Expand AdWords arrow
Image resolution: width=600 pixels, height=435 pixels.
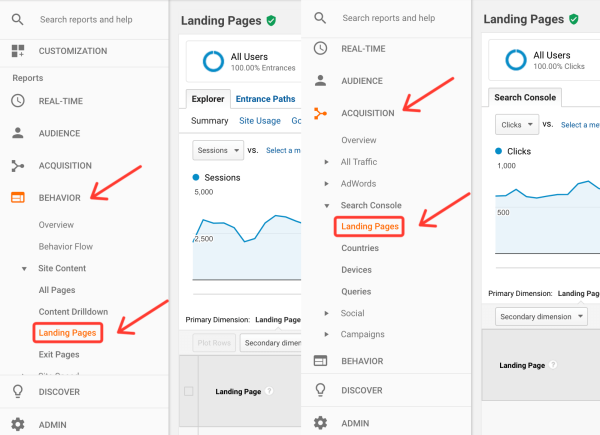coord(326,184)
